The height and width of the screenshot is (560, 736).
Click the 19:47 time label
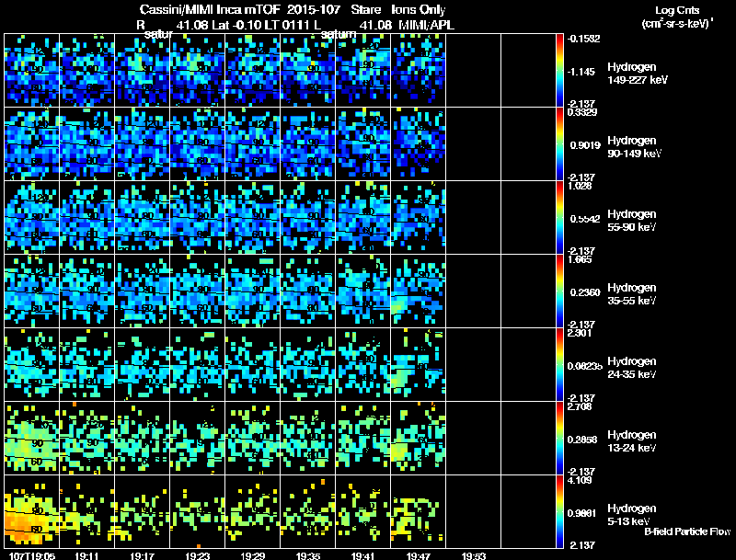[x=419, y=555]
